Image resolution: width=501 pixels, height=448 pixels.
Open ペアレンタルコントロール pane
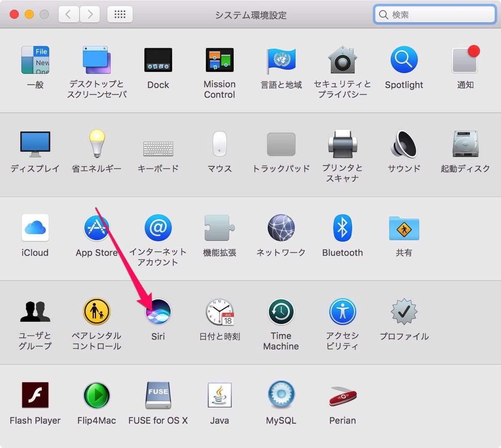pyautogui.click(x=96, y=312)
